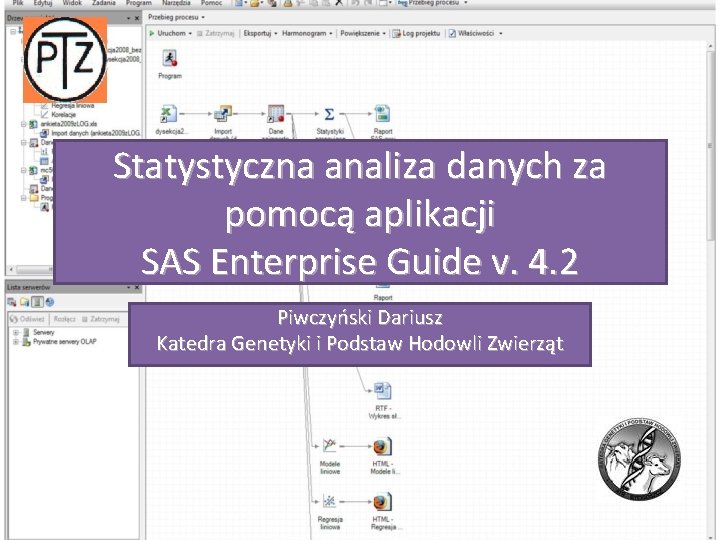This screenshot has height=540, width=720.
Task: Open the Zadania menu
Action: point(104,3)
